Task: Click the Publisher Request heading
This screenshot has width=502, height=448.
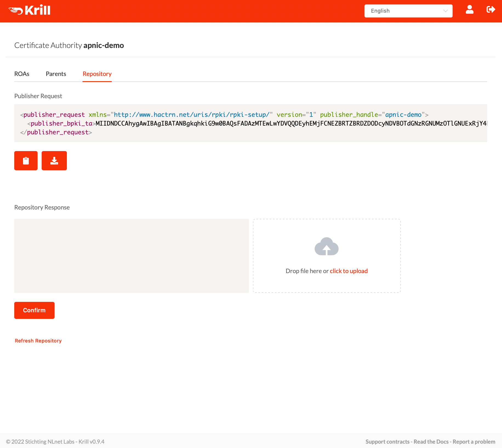Action: pos(38,96)
